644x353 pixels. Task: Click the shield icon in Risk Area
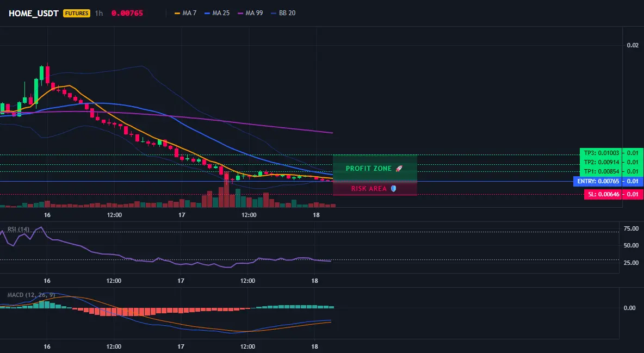[393, 189]
